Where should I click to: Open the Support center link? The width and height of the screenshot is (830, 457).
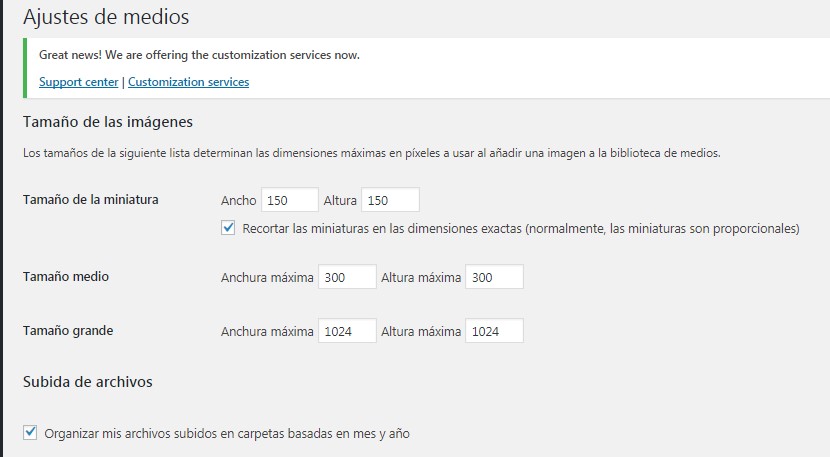tap(78, 82)
